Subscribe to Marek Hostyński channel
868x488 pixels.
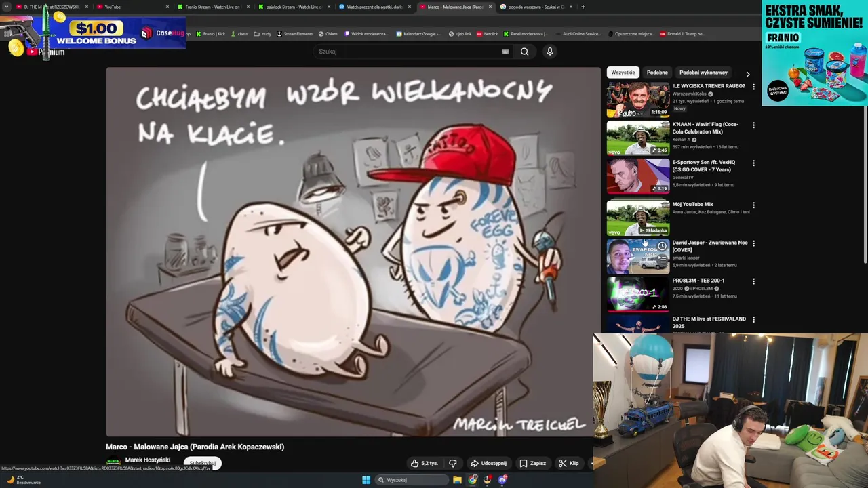202,464
